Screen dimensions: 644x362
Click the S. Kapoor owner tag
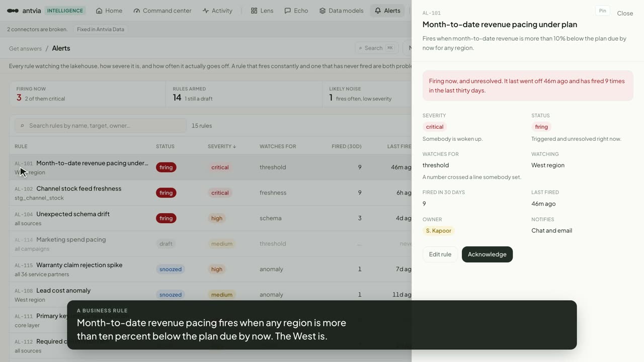point(439,231)
